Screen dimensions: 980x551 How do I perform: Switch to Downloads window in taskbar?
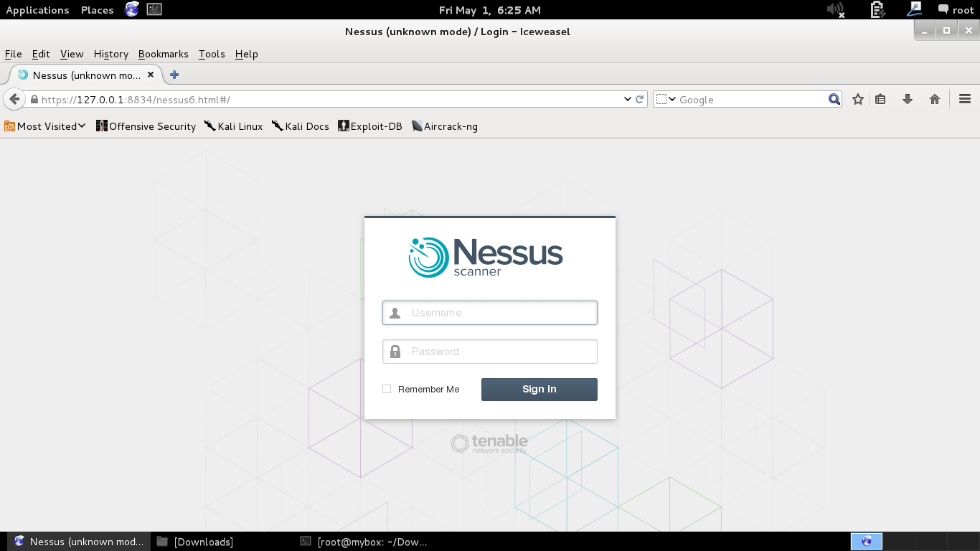point(196,542)
